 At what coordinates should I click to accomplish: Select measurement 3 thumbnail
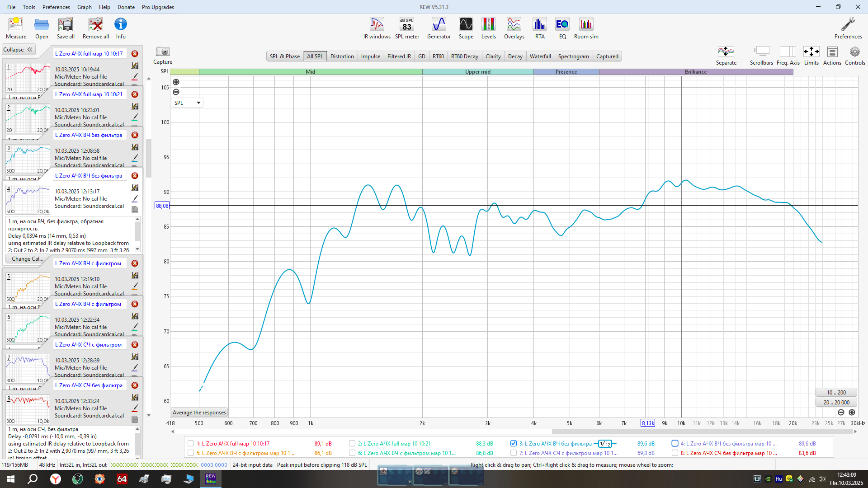point(28,159)
